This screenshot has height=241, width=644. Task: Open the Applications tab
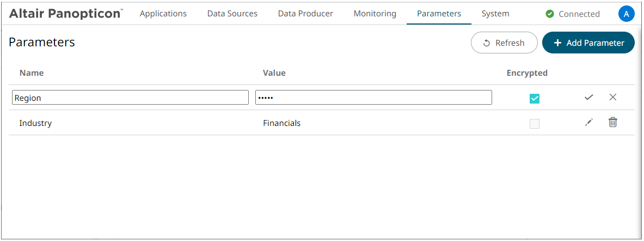pyautogui.click(x=163, y=14)
